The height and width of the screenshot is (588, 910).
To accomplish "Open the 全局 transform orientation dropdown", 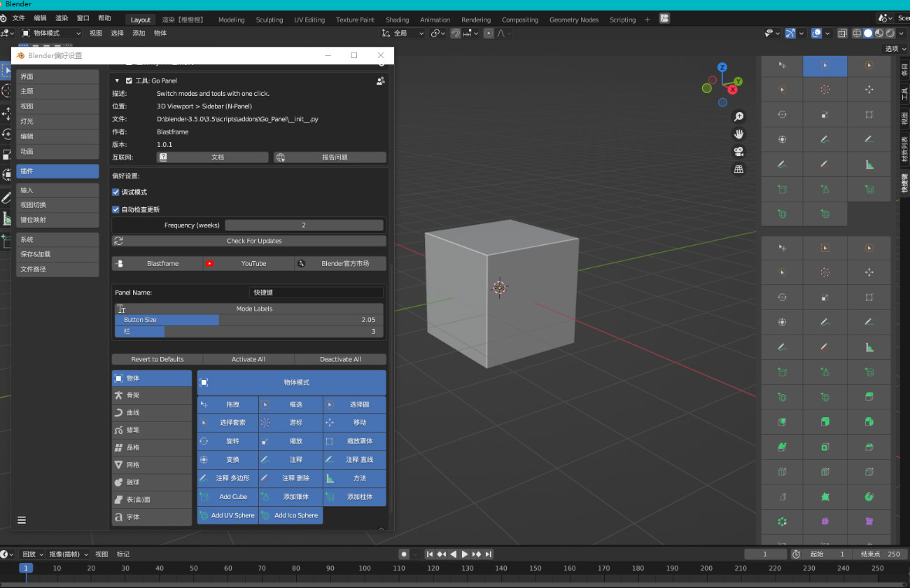I will click(402, 33).
